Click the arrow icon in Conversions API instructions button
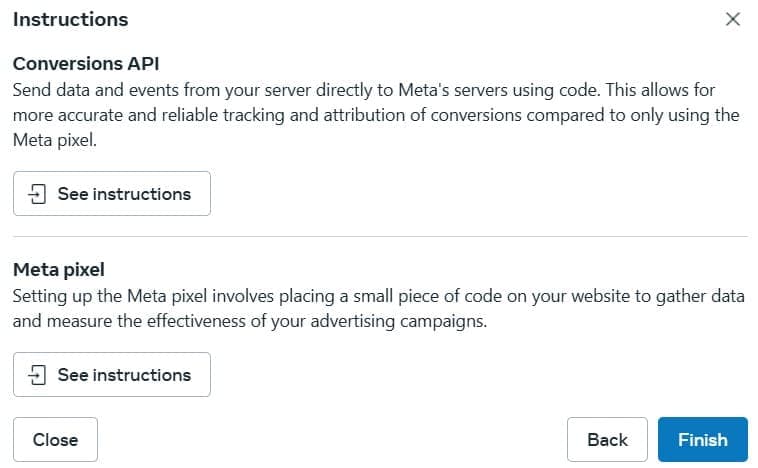Image resolution: width=758 pixels, height=468 pixels. click(38, 194)
